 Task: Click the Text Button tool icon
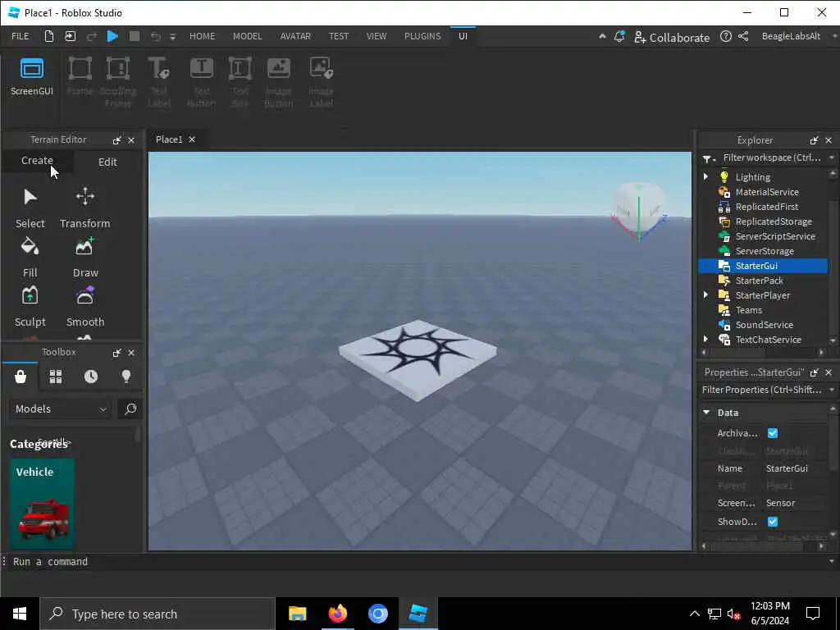pyautogui.click(x=202, y=69)
